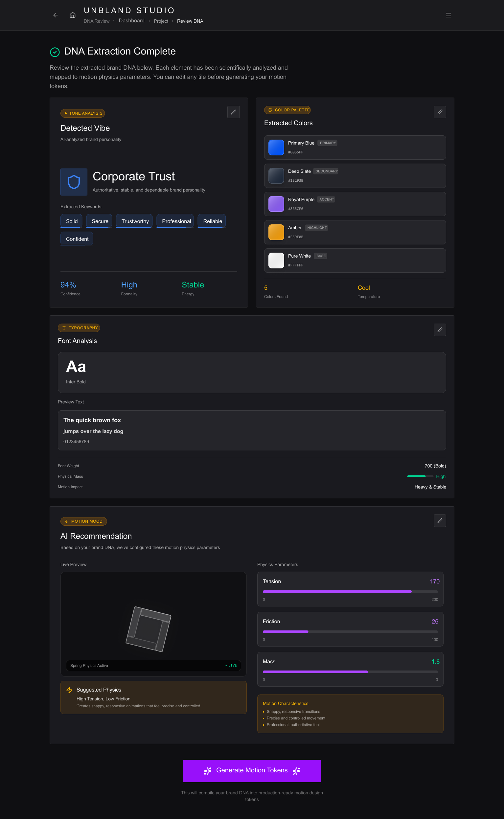Click the BASE tag on Pure White

tap(320, 256)
